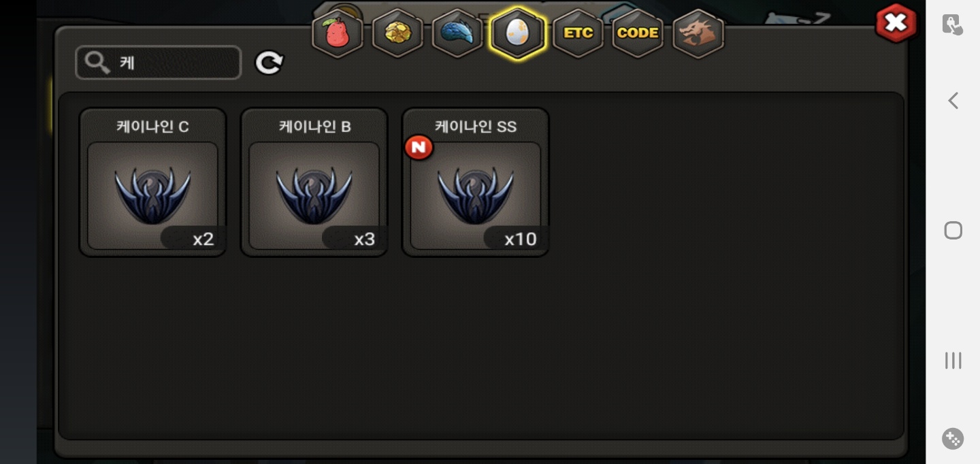The image size is (980, 464).
Task: Click the red N new badge
Action: [x=419, y=148]
